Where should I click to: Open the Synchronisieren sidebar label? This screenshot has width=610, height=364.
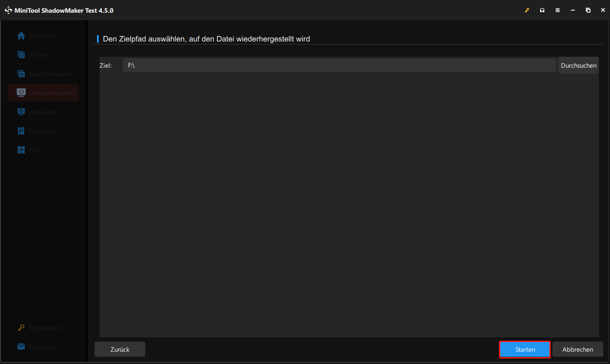tap(51, 74)
